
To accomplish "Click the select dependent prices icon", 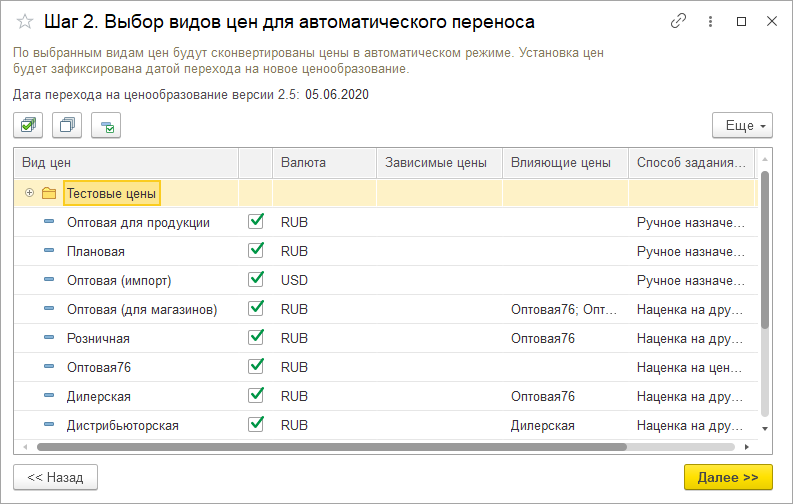I will coord(106,125).
